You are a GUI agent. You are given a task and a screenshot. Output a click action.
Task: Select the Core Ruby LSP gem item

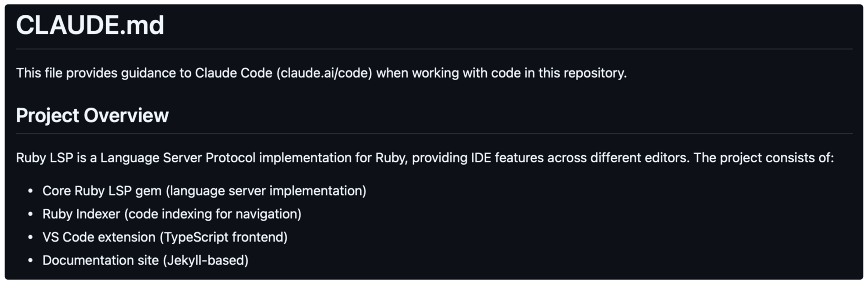[204, 191]
